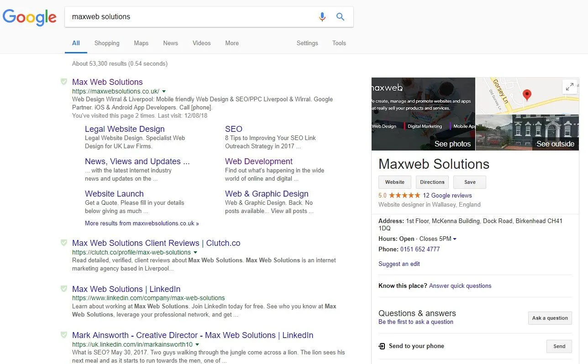Open the Tools menu
The width and height of the screenshot is (588, 364).
[x=339, y=43]
